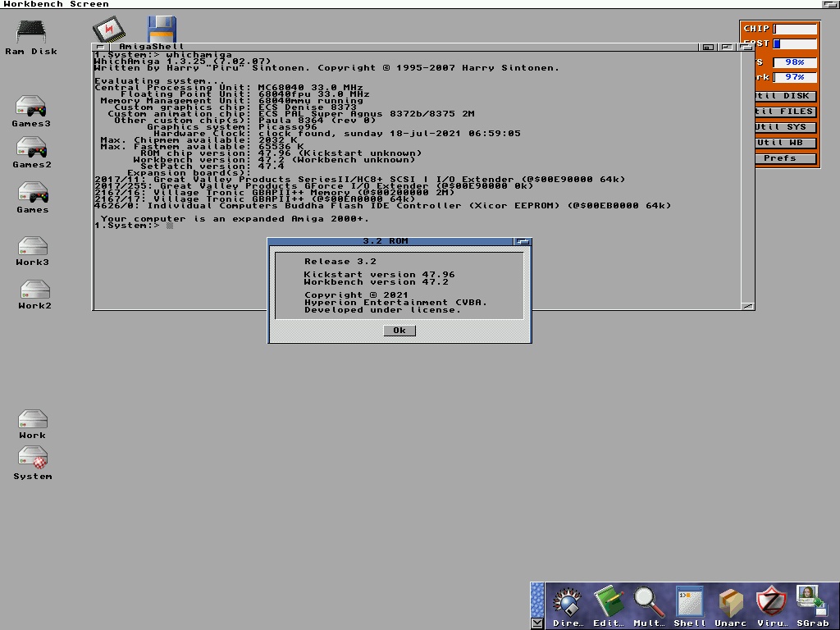Click the 98% disk usage gauge
840x630 pixels.
coord(796,62)
